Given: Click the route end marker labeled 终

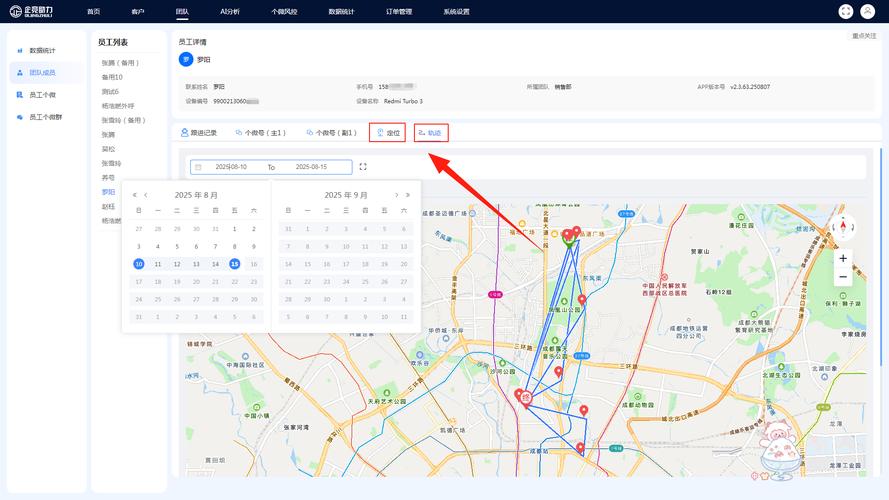Looking at the screenshot, I should tap(526, 398).
